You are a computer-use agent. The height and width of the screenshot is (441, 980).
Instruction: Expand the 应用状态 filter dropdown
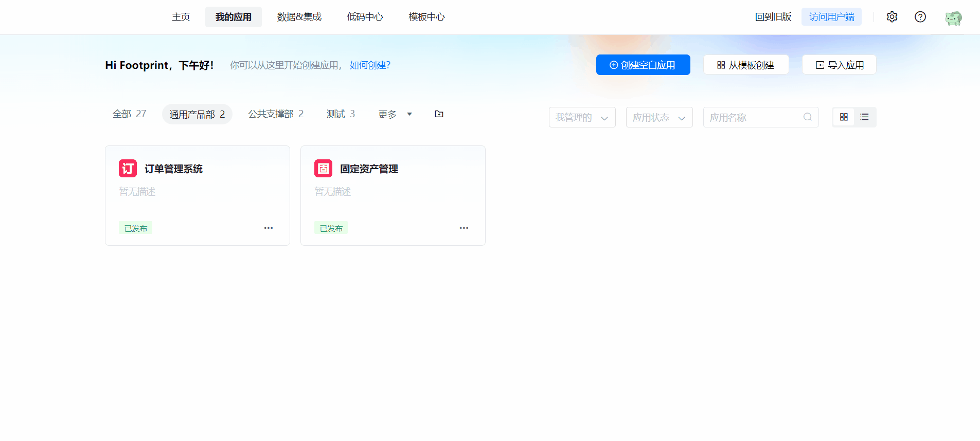point(660,117)
